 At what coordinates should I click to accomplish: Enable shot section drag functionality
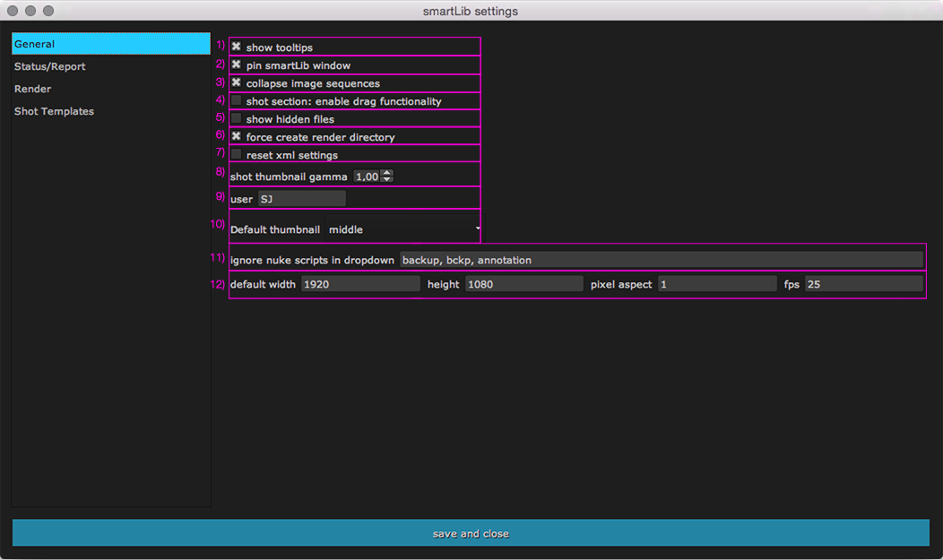237,101
